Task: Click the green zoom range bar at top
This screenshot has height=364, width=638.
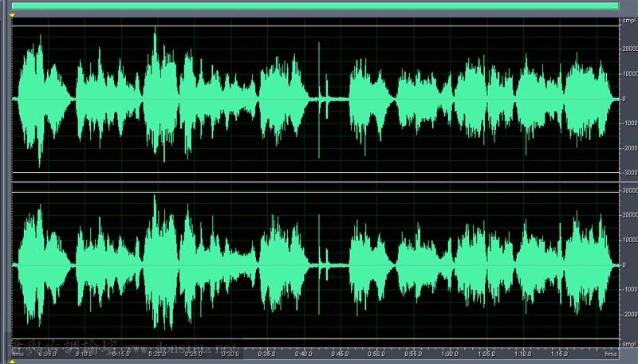Action: (x=316, y=5)
